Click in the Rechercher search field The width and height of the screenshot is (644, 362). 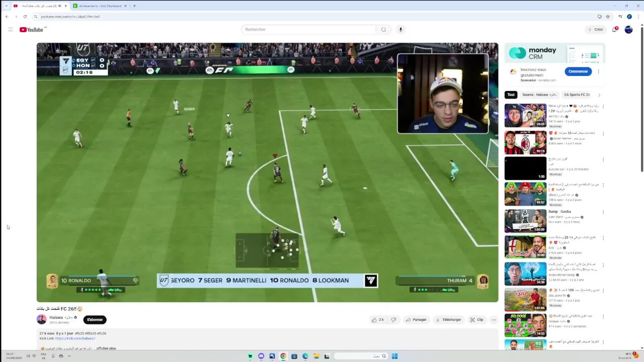tap(308, 30)
